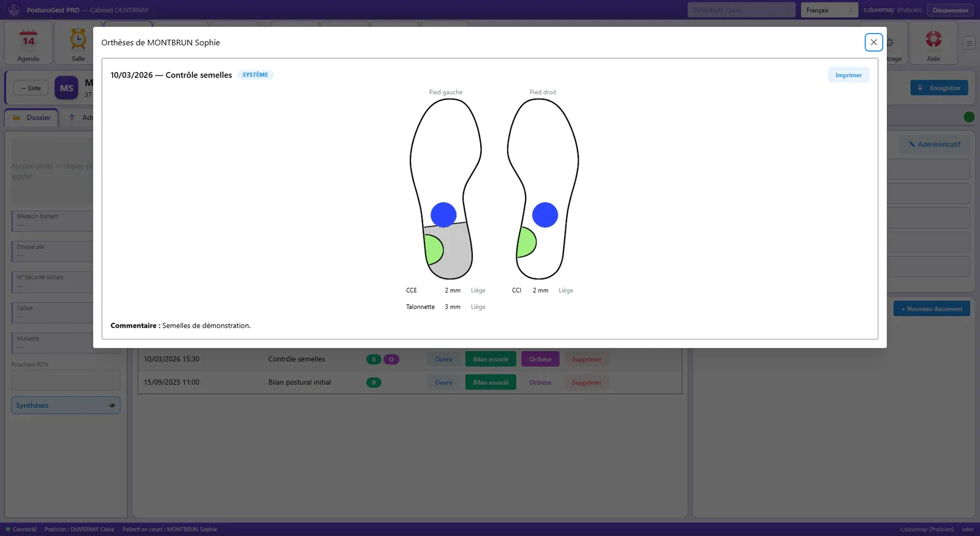Click Ouvrir for Bilan postural initial row
Image resolution: width=980 pixels, height=536 pixels.
pos(443,383)
